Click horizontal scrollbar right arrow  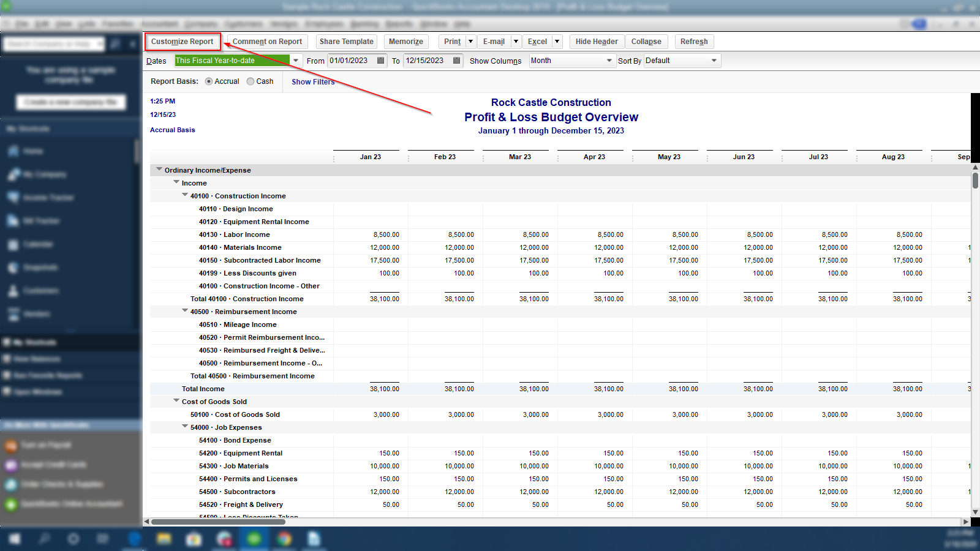point(966,522)
